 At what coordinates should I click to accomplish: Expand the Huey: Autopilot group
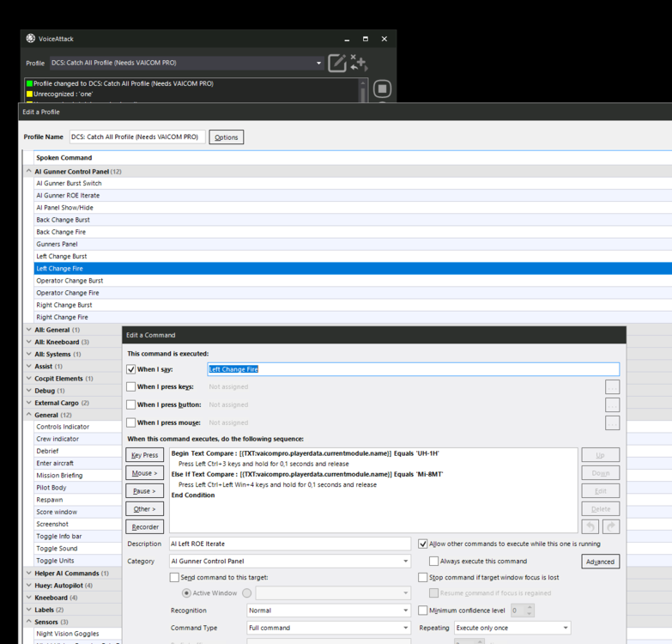pos(28,586)
